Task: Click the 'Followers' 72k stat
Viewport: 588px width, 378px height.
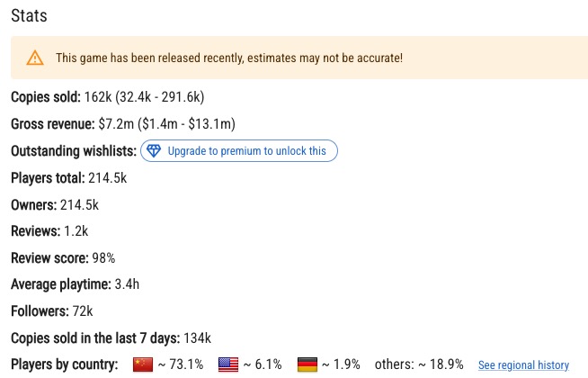Action: (51, 311)
